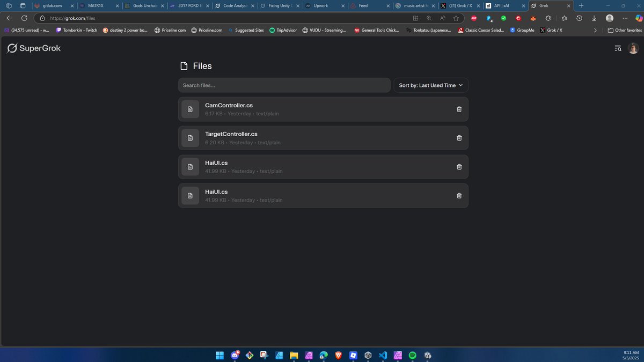
Task: Delete CamController.cs with its trash icon
Action: 459,109
